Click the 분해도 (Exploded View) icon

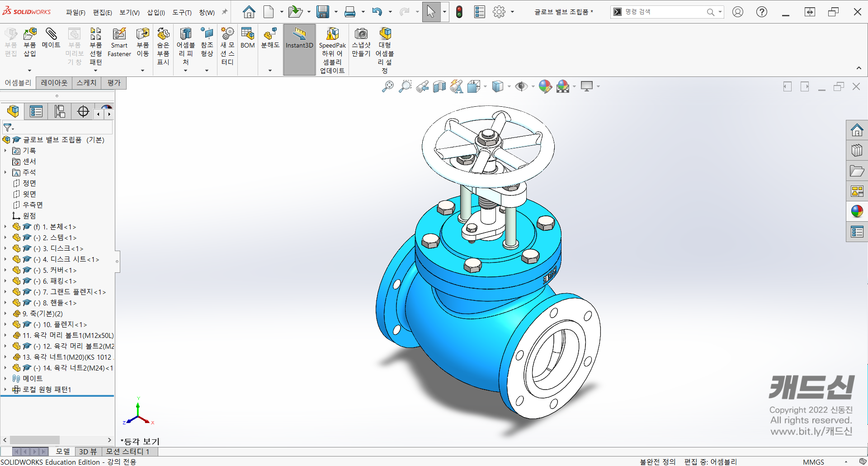[270, 34]
